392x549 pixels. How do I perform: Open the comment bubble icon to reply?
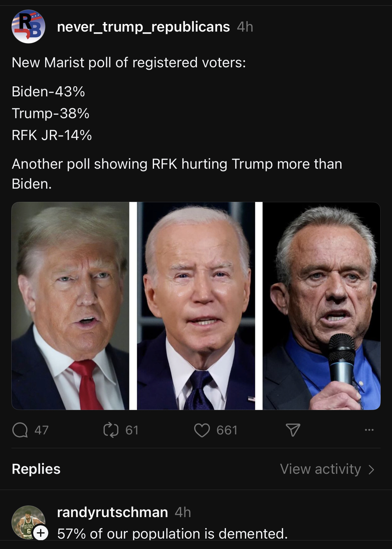click(x=20, y=430)
